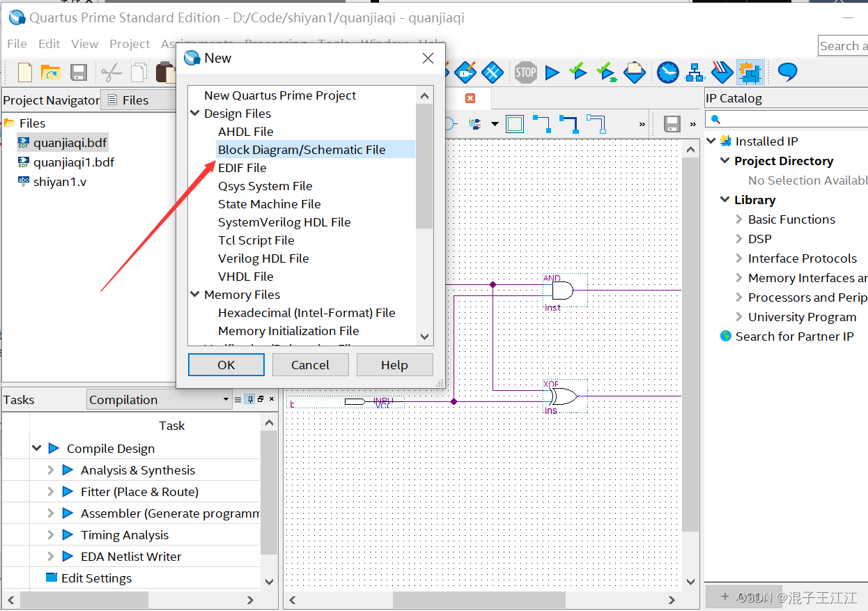
Task: Click the Save floppy disk icon
Action: (x=78, y=72)
